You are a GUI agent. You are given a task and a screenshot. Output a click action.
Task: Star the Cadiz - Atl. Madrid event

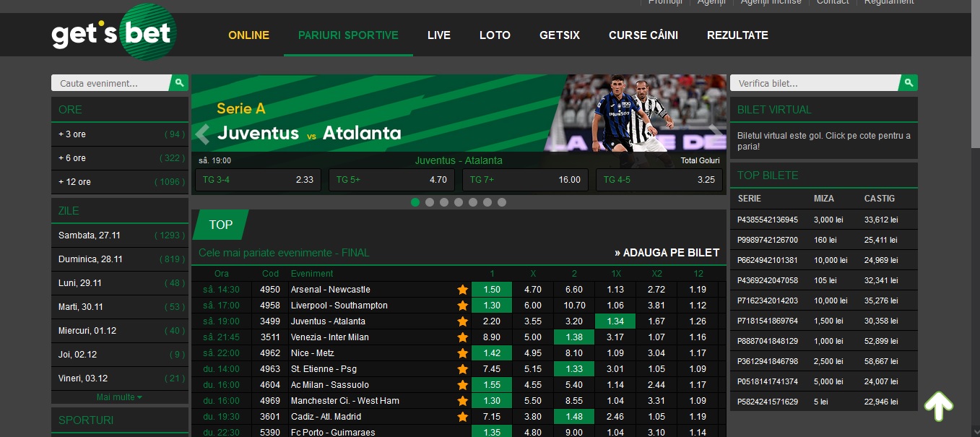(x=463, y=417)
